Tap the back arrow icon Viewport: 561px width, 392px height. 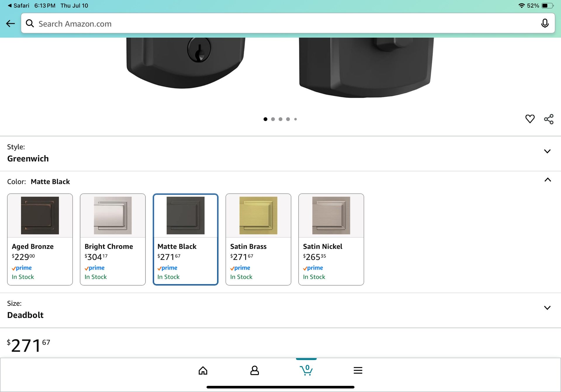point(11,23)
